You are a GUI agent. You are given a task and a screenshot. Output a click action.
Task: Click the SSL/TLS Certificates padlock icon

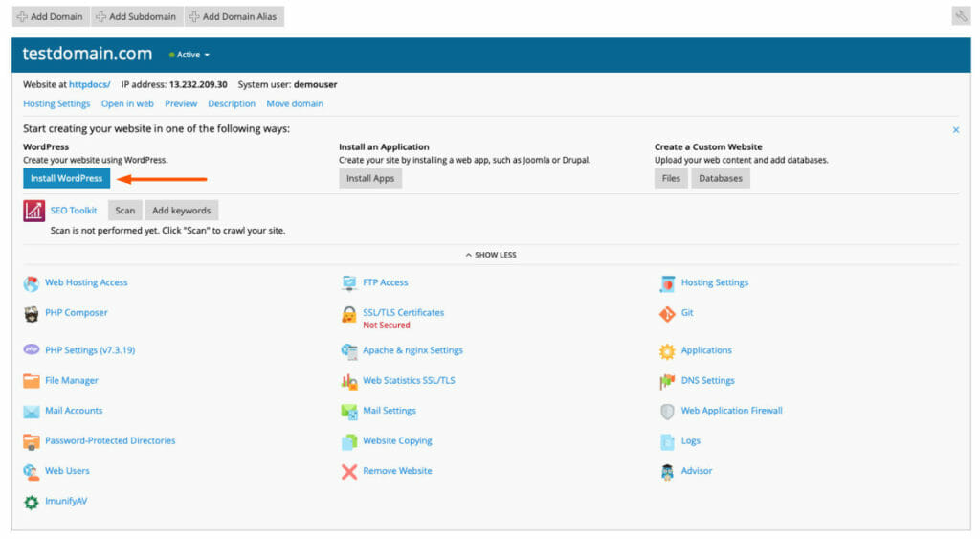349,315
